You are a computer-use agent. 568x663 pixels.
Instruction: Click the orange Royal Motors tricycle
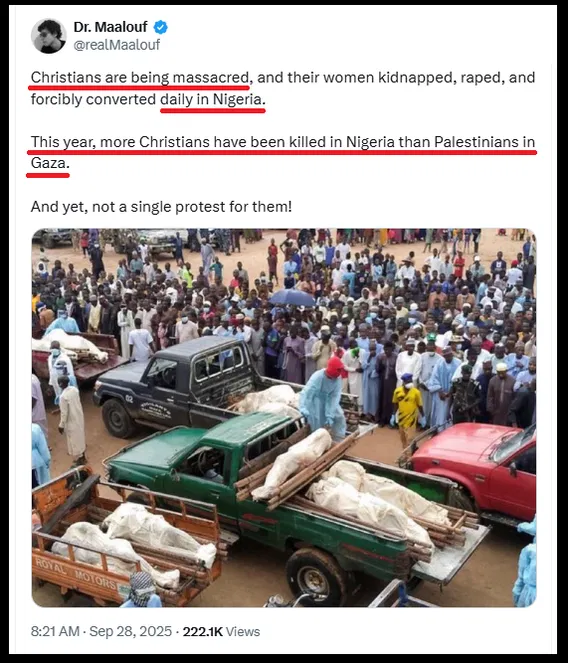point(127,541)
